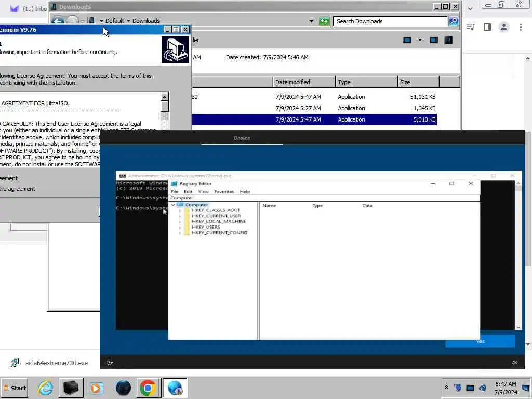The image size is (532, 399).
Task: Click the UltraISO setup wizard icon
Action: [x=175, y=50]
